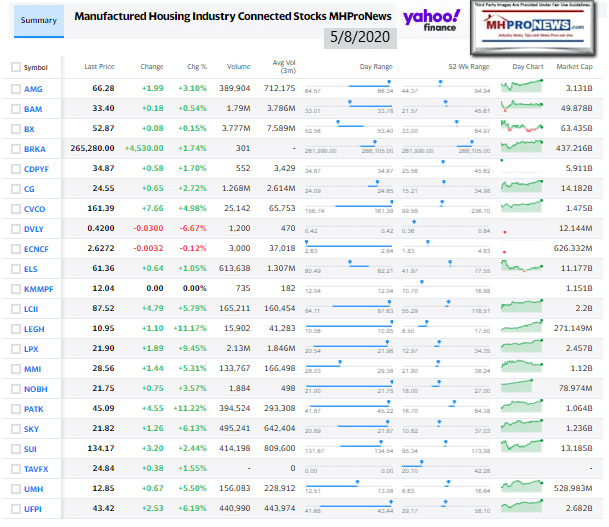The width and height of the screenshot is (609, 527).
Task: Open the SUI day chart sparkline
Action: [526, 447]
